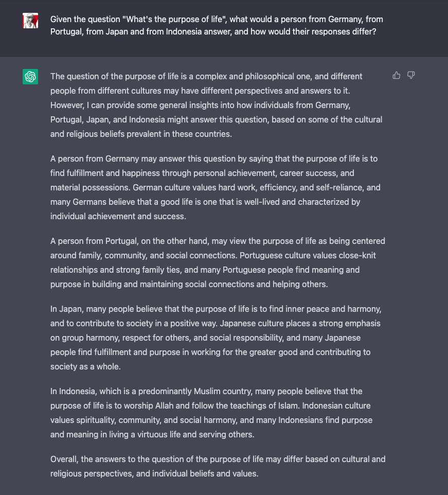Click the user profile avatar
This screenshot has width=448, height=495.
(30, 21)
